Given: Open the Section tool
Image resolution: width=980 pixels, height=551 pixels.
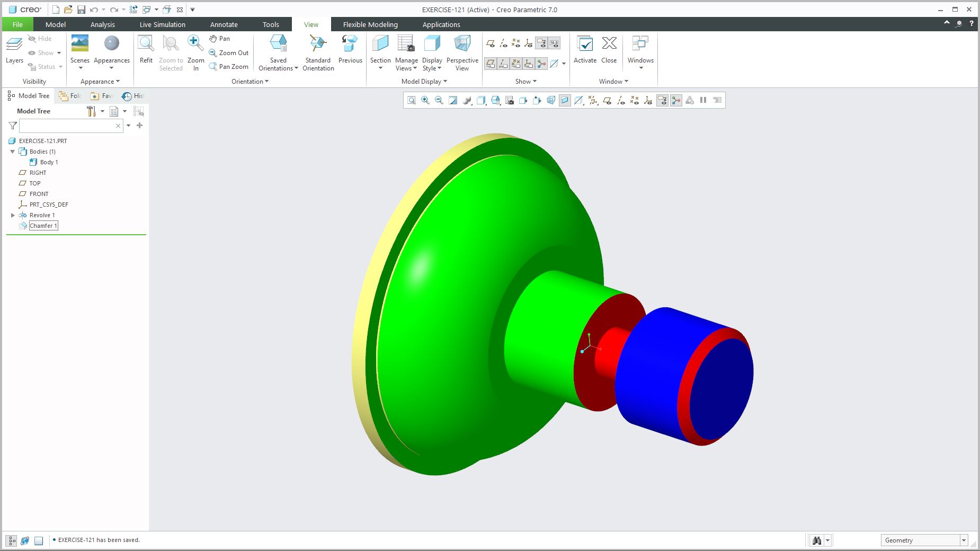Looking at the screenshot, I should (x=380, y=53).
